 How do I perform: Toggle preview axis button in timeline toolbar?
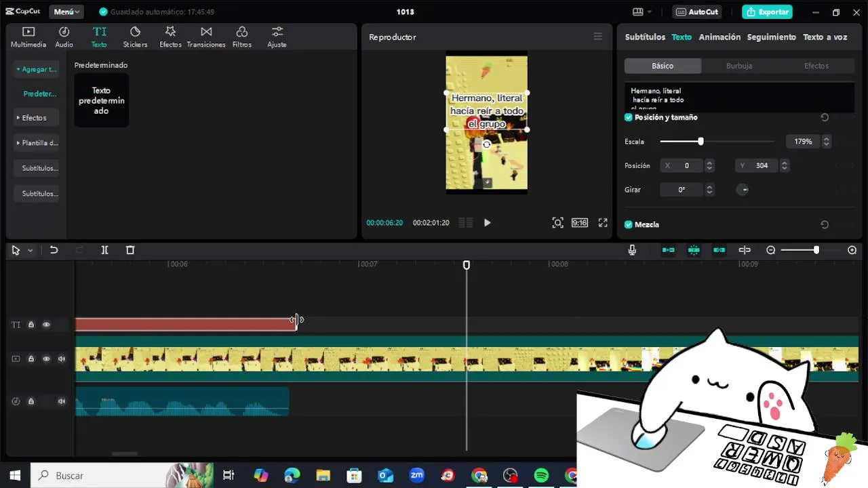(x=745, y=250)
